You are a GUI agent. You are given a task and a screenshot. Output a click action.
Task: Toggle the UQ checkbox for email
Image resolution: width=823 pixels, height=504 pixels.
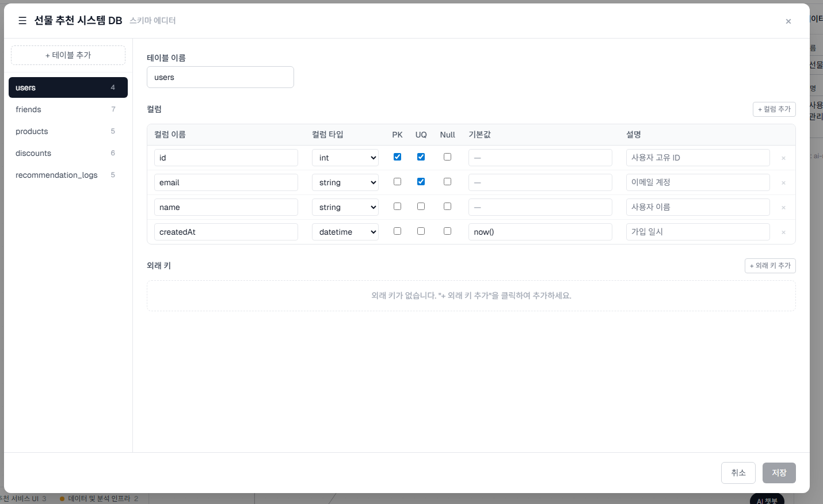[x=421, y=182]
